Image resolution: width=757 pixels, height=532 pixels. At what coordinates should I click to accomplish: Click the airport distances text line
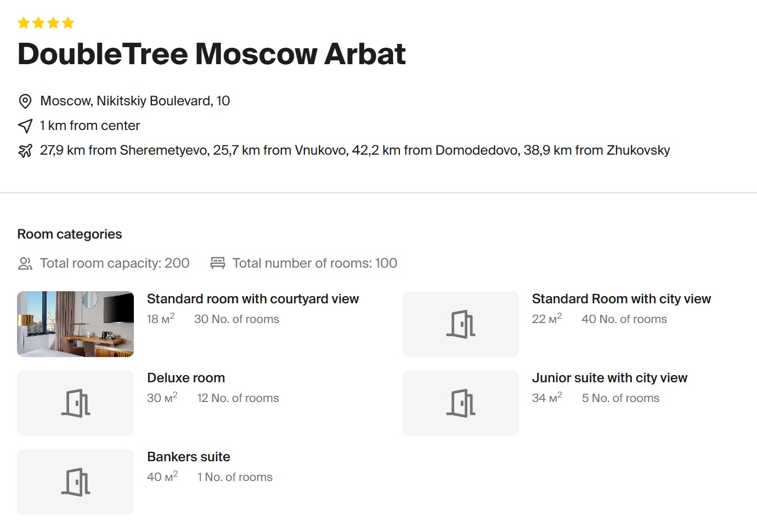[x=354, y=150]
